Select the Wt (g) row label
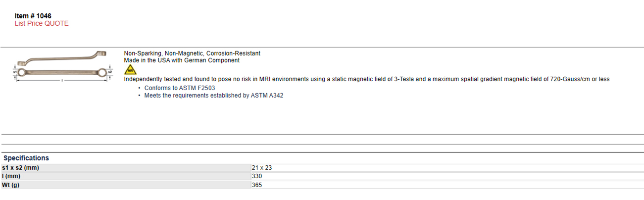 [11, 185]
